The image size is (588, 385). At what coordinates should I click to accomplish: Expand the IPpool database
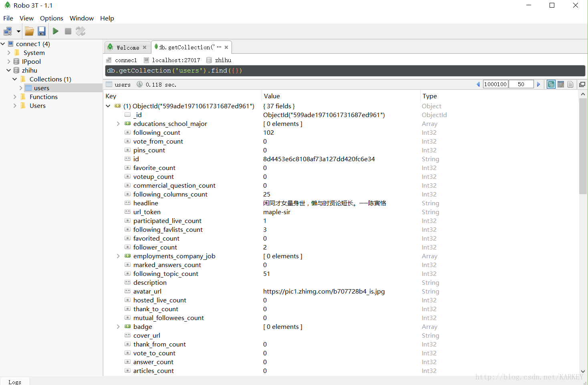pyautogui.click(x=9, y=61)
